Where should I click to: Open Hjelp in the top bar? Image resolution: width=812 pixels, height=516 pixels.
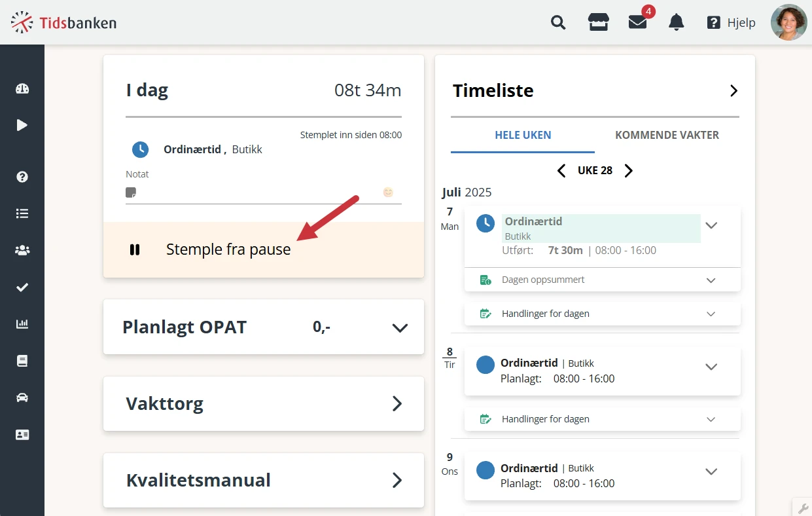(731, 23)
